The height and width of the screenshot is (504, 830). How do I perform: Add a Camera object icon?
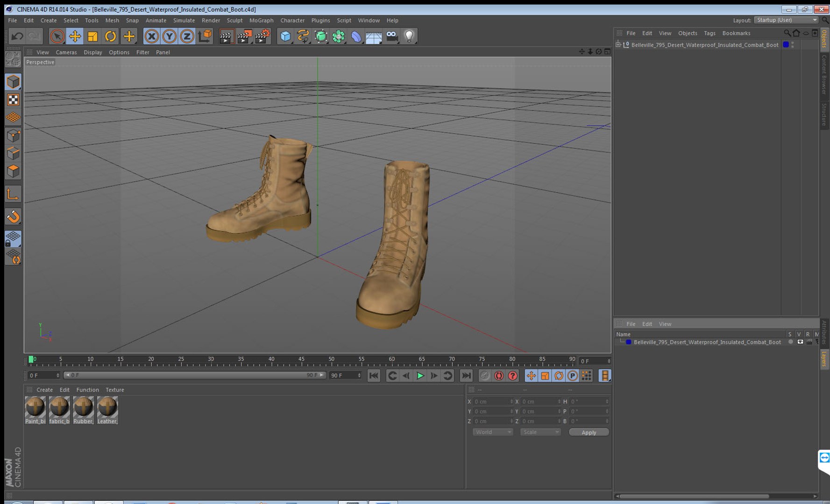tap(391, 36)
